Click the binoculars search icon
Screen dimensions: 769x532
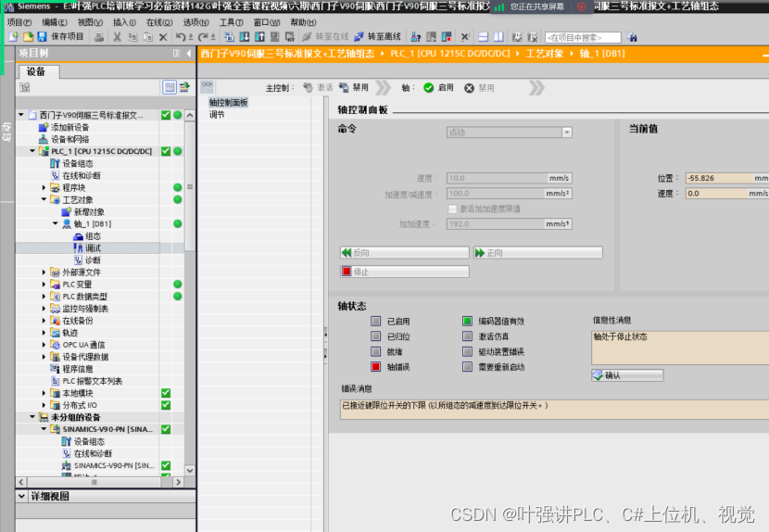click(632, 37)
